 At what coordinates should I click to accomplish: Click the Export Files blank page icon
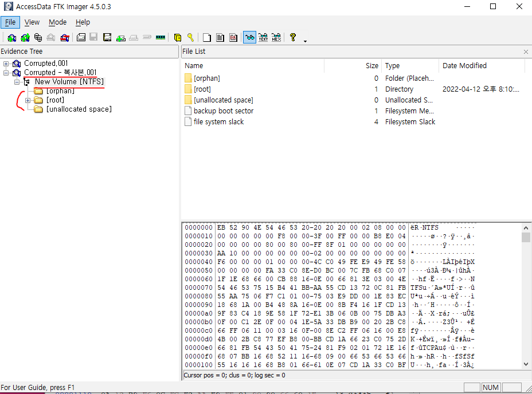coord(206,37)
